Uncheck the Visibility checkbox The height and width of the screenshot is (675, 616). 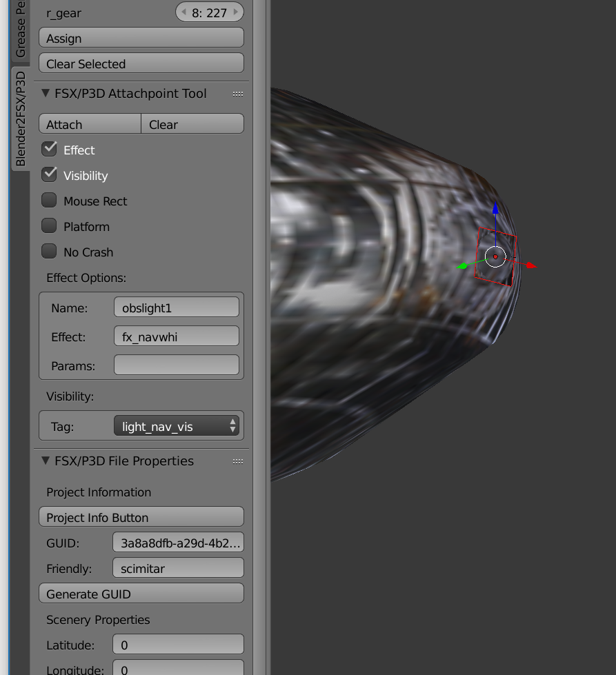[49, 174]
